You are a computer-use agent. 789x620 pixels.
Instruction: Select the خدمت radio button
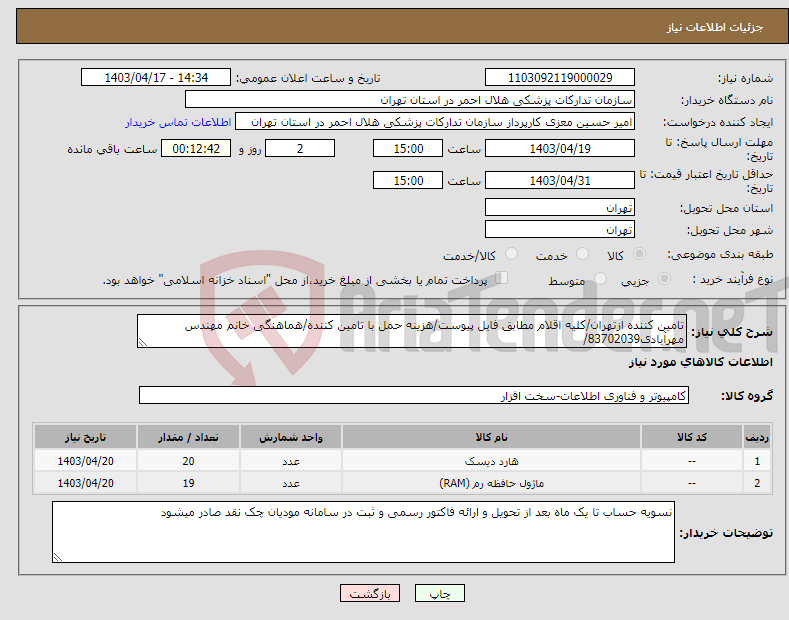[x=582, y=254]
